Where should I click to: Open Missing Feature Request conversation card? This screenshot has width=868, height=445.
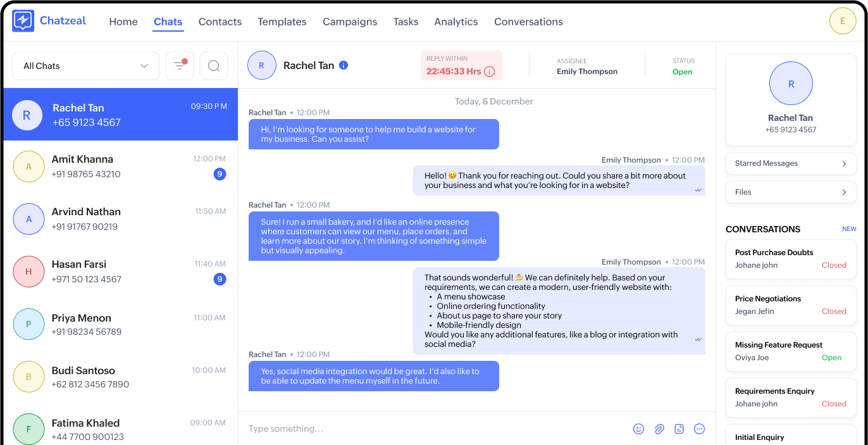point(791,351)
